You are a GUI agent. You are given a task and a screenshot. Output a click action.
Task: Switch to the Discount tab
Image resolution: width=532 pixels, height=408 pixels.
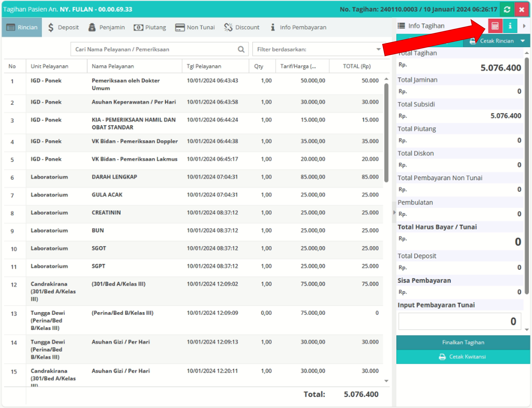click(x=242, y=27)
